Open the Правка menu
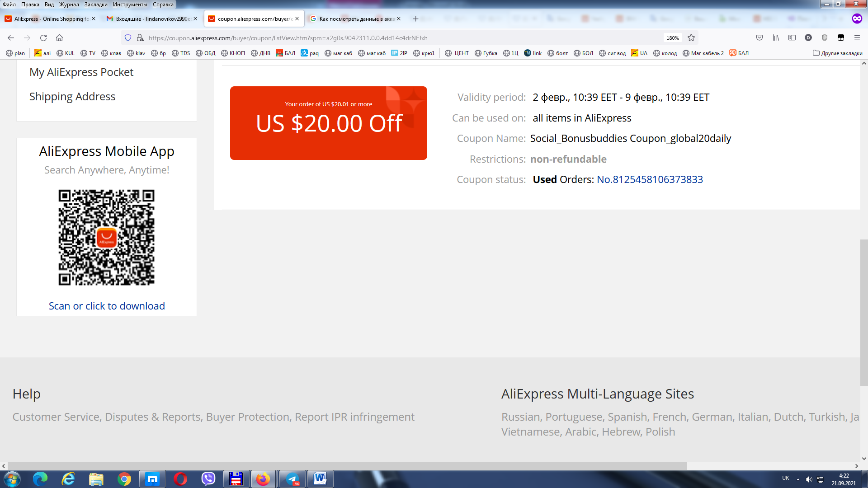 click(x=30, y=5)
